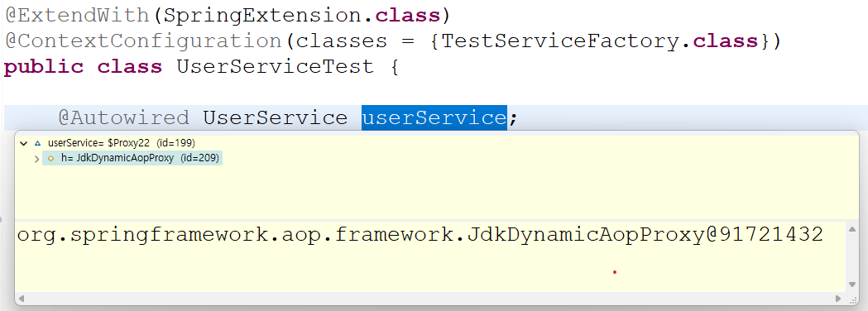This screenshot has height=311, width=868.
Task: Select the userService= $Proxy22 (id=199) row
Action: click(122, 143)
